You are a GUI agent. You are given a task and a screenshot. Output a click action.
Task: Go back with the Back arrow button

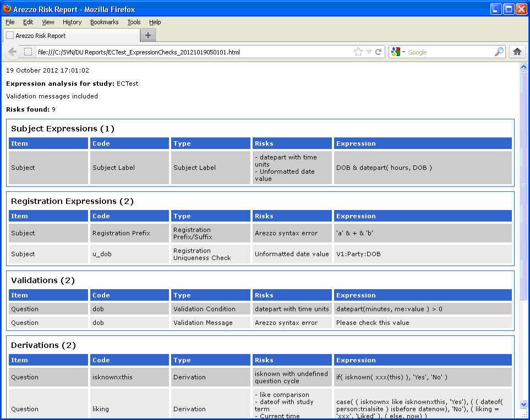pyautogui.click(x=13, y=52)
